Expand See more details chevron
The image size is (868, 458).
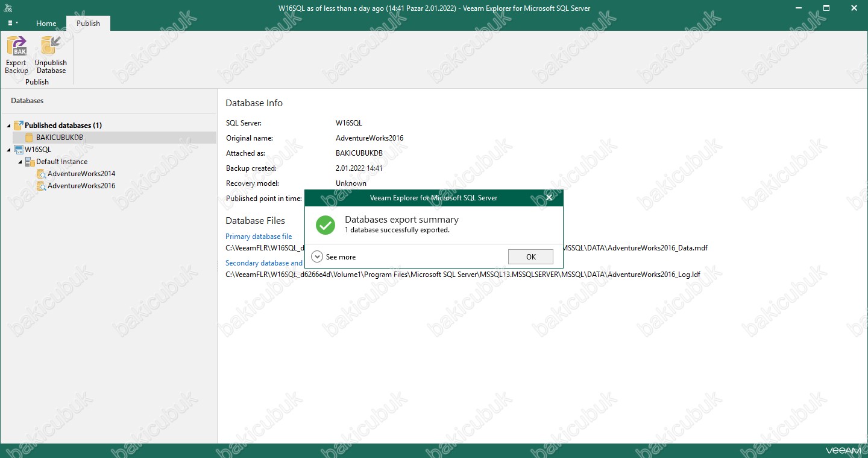click(x=317, y=256)
